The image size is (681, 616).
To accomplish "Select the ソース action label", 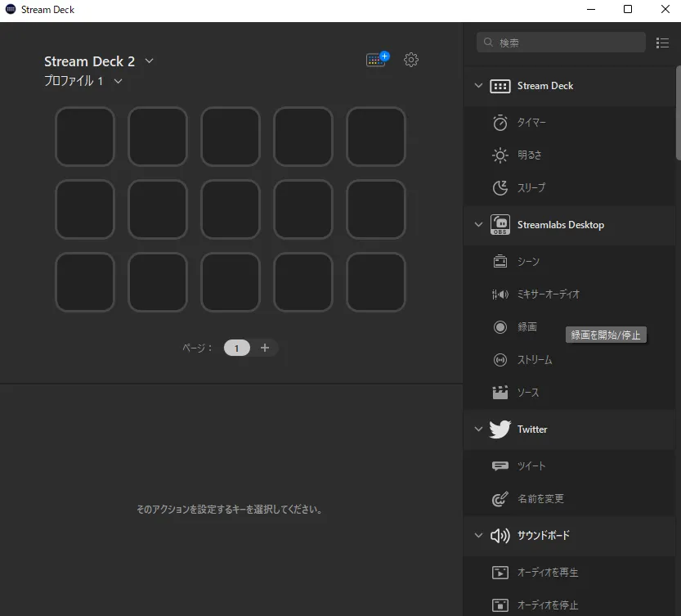I will [x=528, y=393].
